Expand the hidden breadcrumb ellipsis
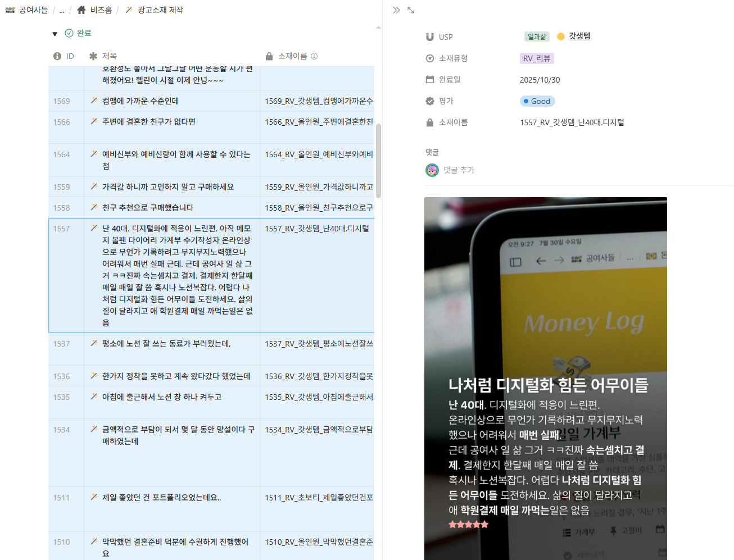 coord(62,10)
